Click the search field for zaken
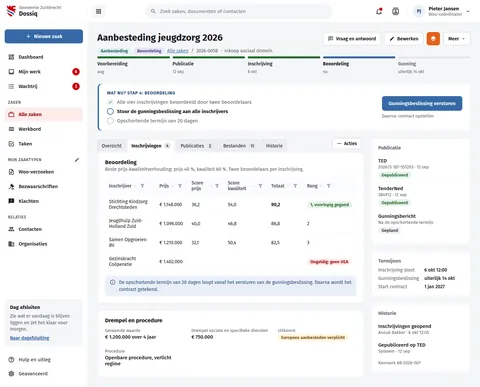The width and height of the screenshot is (480, 387). 239,11
